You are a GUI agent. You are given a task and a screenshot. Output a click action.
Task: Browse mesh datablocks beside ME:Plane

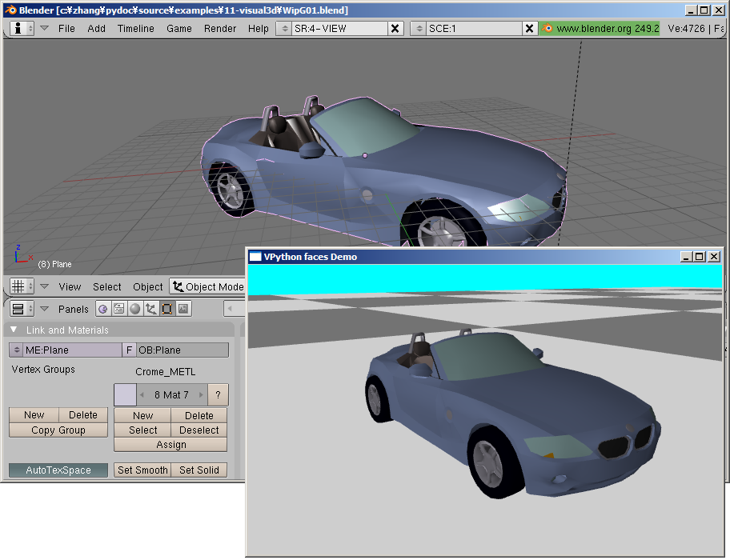(x=16, y=350)
